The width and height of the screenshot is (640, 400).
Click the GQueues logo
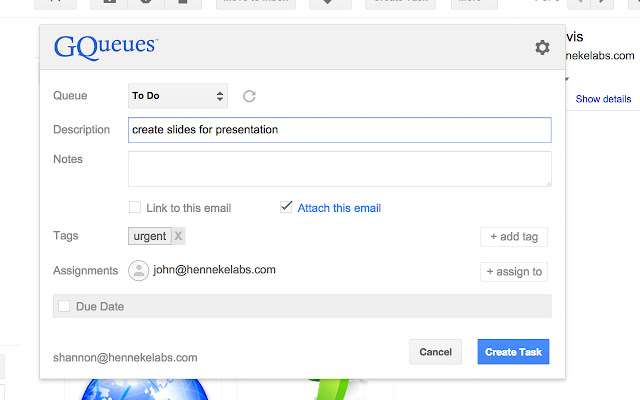tap(105, 46)
